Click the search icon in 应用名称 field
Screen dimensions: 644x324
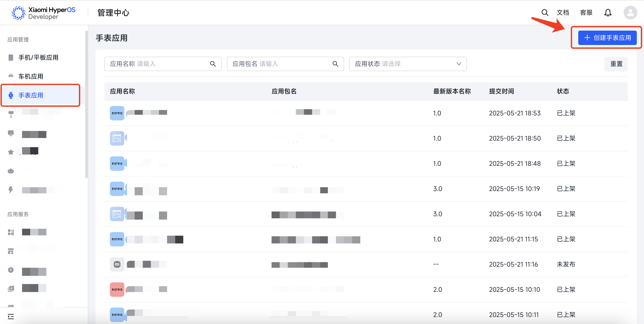[x=213, y=64]
